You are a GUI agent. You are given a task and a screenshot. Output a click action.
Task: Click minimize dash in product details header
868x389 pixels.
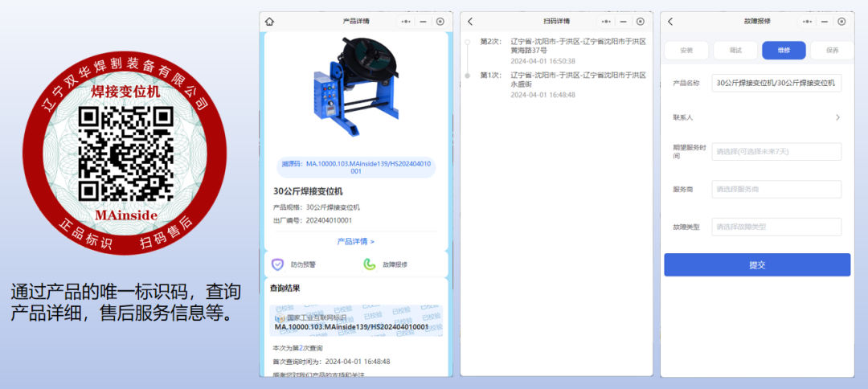[423, 22]
